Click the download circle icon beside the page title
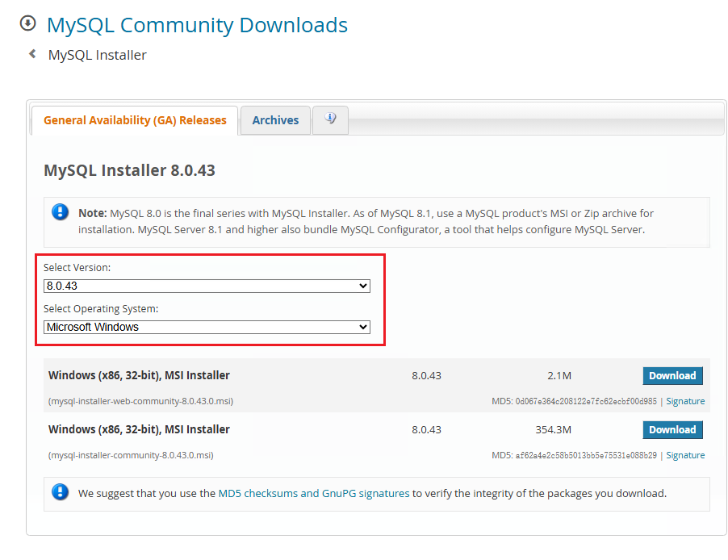The width and height of the screenshot is (728, 560). 27,23
